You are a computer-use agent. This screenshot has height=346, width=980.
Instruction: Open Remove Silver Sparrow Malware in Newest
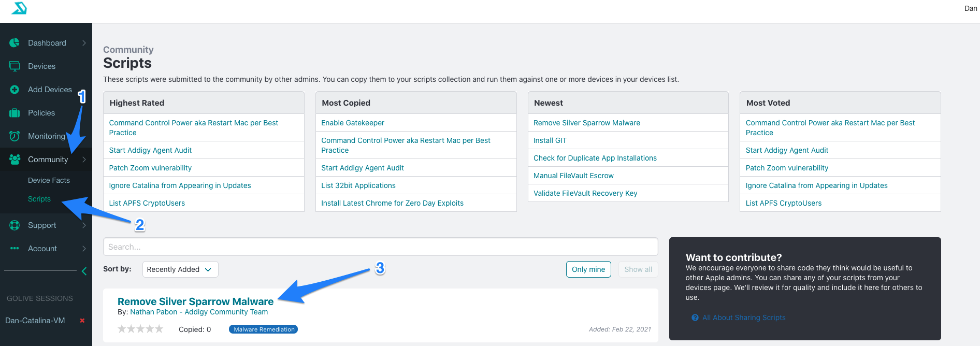click(587, 123)
